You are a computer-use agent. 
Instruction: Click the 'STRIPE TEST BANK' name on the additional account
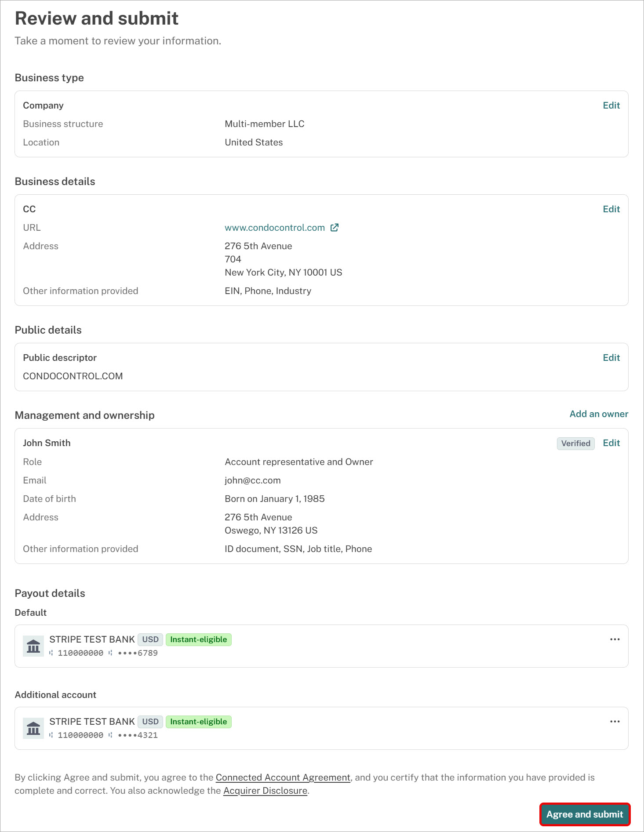[92, 722]
